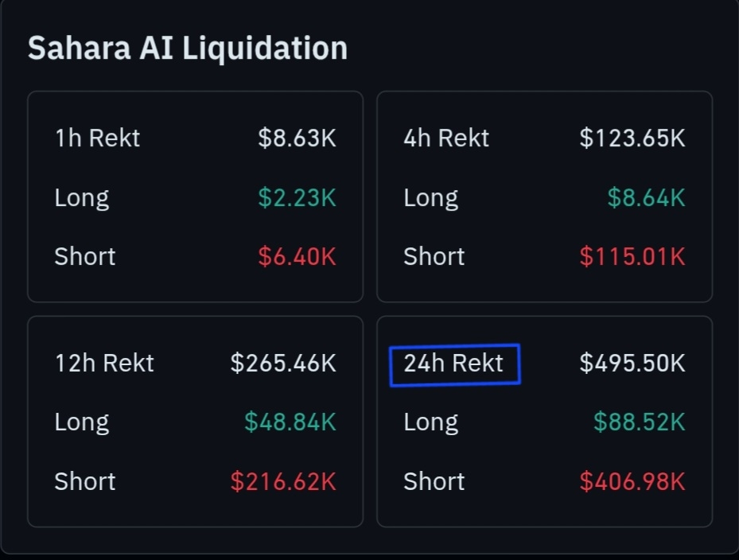The image size is (739, 560).
Task: Click the 24h Rekt total $495.50K
Action: [632, 364]
